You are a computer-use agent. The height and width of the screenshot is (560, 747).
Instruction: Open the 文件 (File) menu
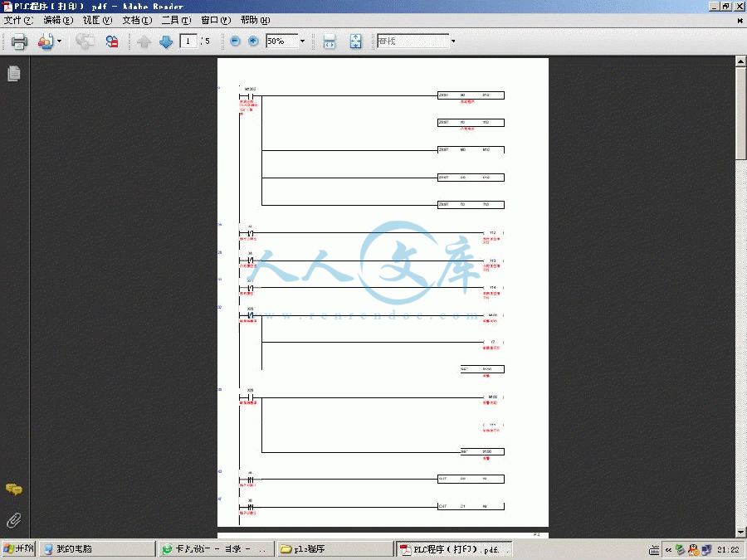(18, 20)
